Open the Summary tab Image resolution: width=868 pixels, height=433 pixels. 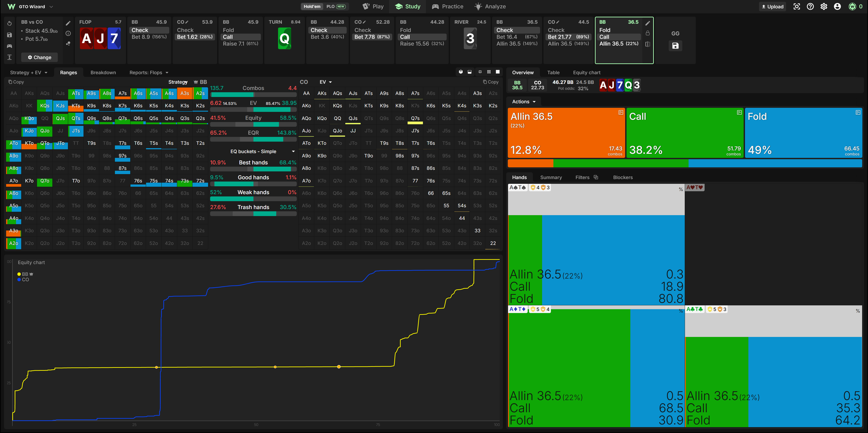pyautogui.click(x=551, y=177)
